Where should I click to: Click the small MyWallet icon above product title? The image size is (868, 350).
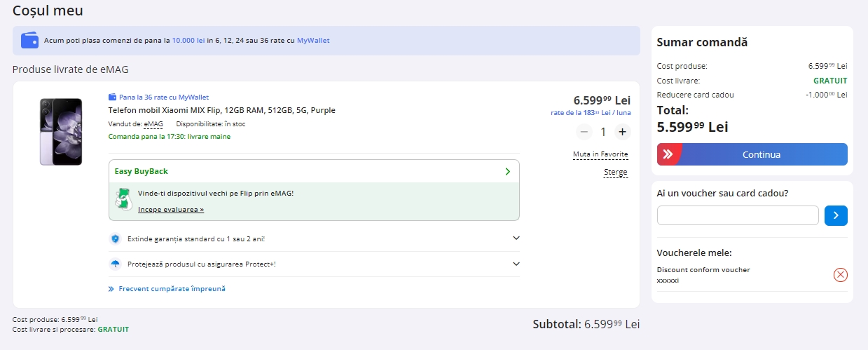coord(112,97)
